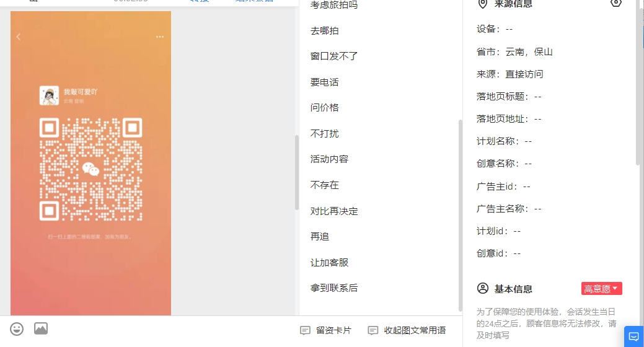Click the 基本信息 section heading
644x347 pixels.
pos(513,289)
